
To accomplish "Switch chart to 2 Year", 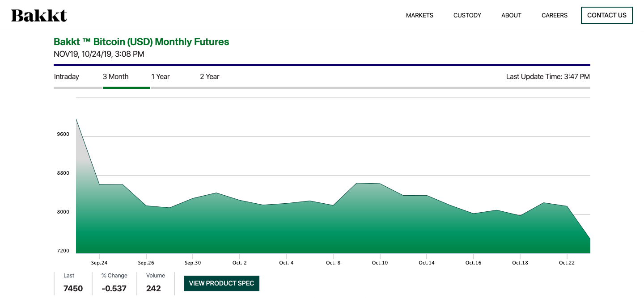I will tap(210, 76).
